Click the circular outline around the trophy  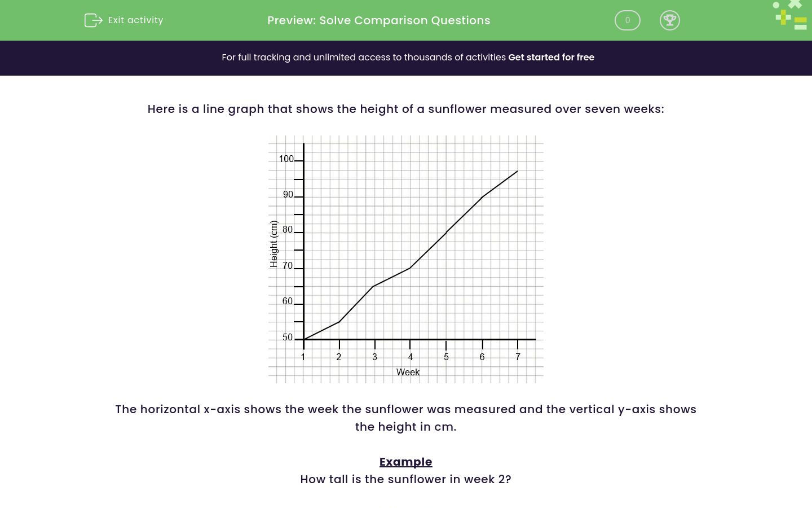click(670, 20)
